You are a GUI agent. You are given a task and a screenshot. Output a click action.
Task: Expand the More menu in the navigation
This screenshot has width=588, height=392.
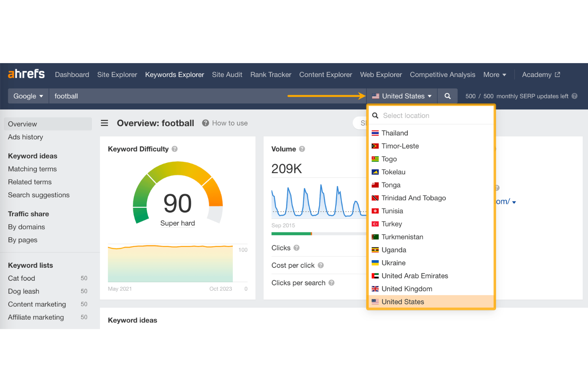tap(495, 75)
